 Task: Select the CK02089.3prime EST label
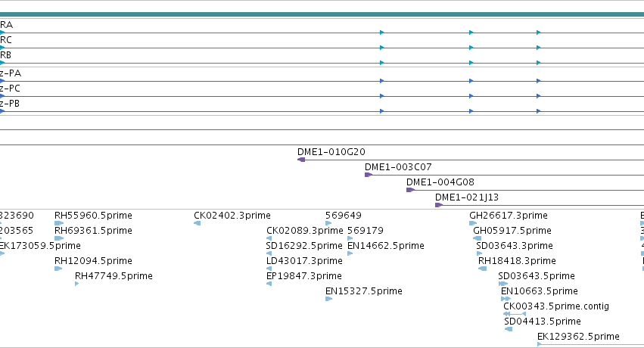click(304, 231)
